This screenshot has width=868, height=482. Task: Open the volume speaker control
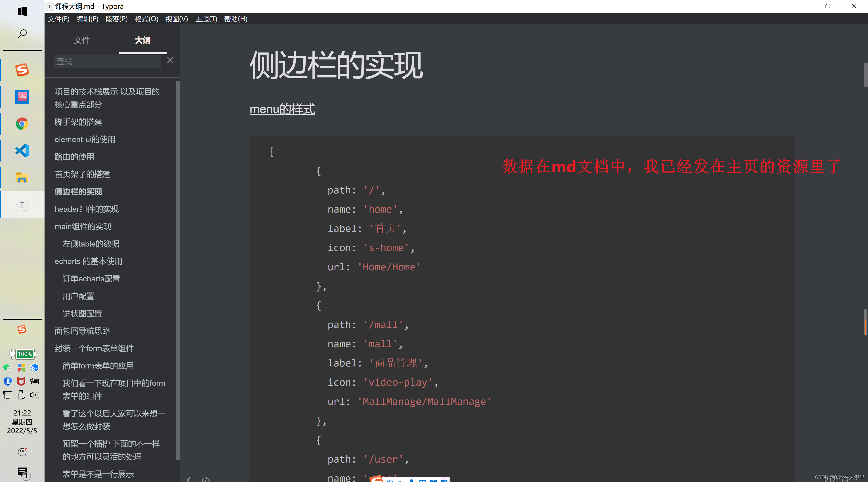tap(35, 395)
